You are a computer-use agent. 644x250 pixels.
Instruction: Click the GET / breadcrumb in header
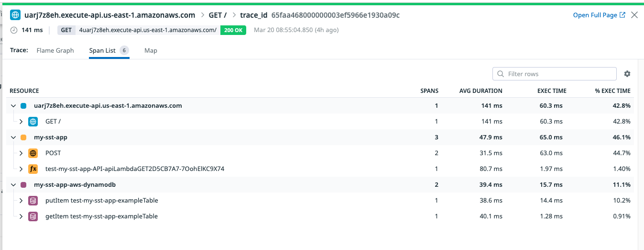[218, 15]
